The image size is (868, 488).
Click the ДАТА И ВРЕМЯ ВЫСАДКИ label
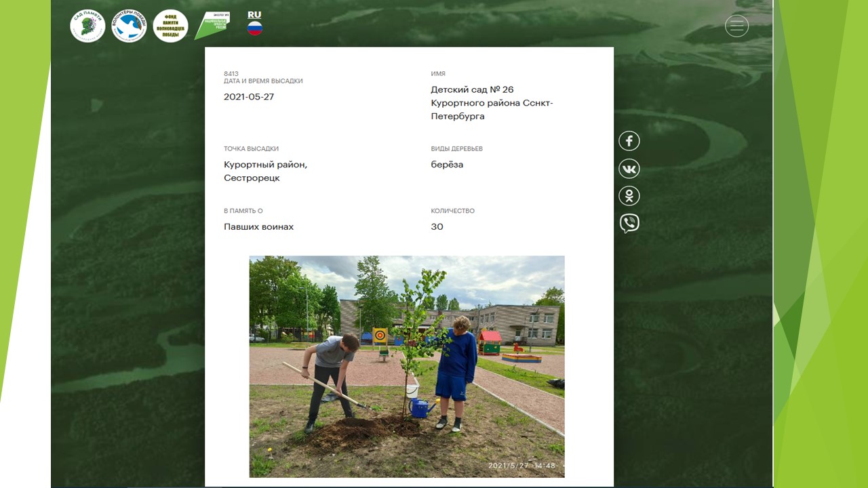(x=263, y=81)
